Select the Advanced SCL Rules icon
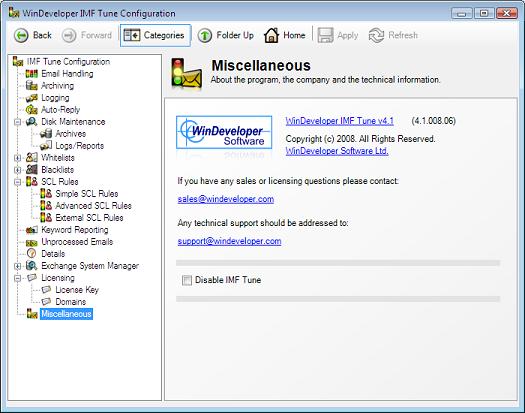This screenshot has height=413, width=525. coord(46,206)
